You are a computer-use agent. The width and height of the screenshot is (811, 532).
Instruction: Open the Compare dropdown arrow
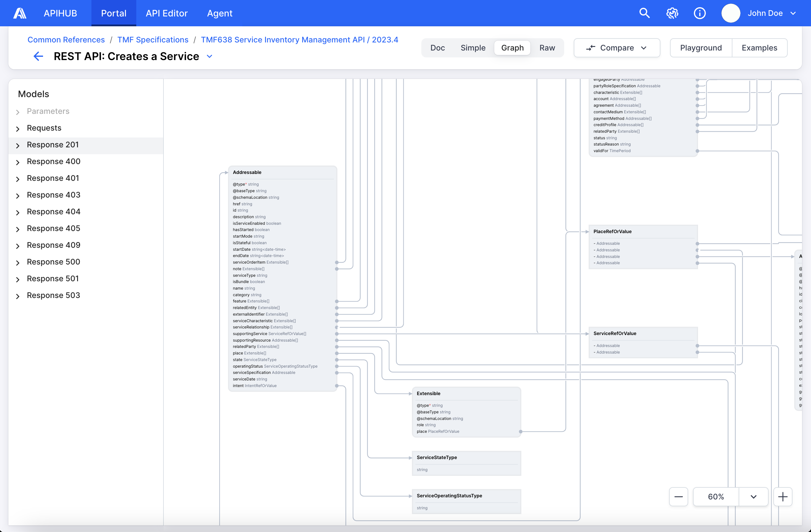(644, 48)
